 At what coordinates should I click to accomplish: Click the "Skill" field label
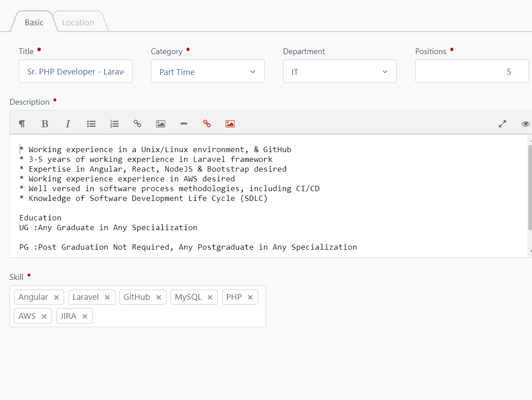tap(16, 277)
